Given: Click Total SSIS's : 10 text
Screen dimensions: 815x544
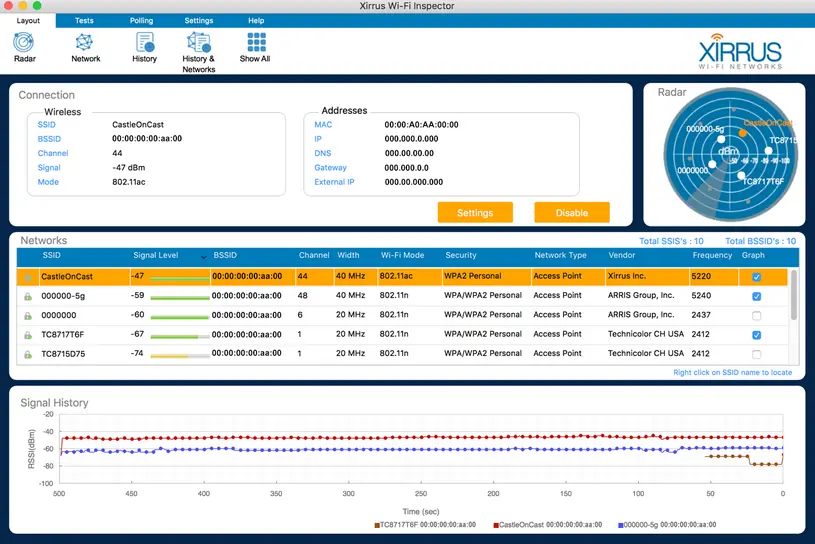Looking at the screenshot, I should pos(671,241).
